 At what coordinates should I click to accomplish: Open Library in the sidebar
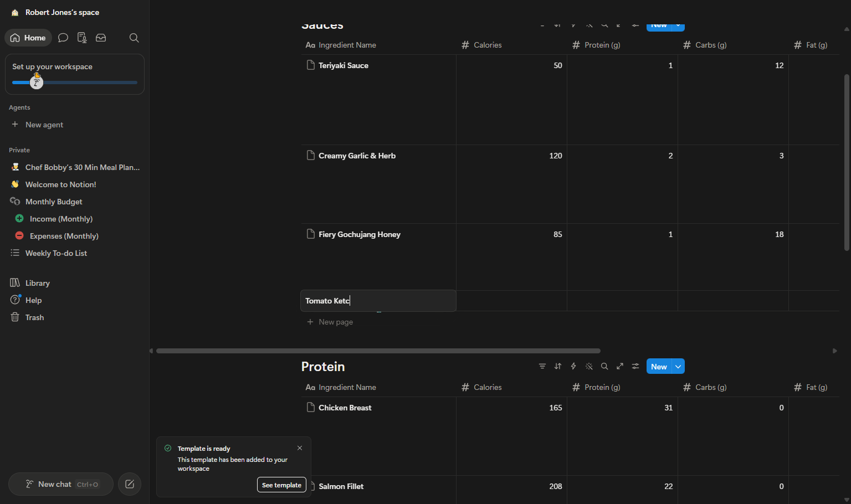[x=37, y=283]
